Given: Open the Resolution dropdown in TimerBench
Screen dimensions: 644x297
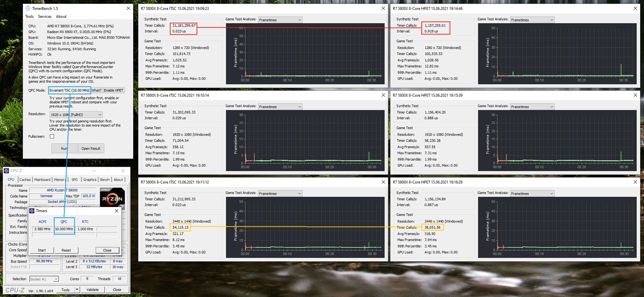Looking at the screenshot, I should coord(76,115).
